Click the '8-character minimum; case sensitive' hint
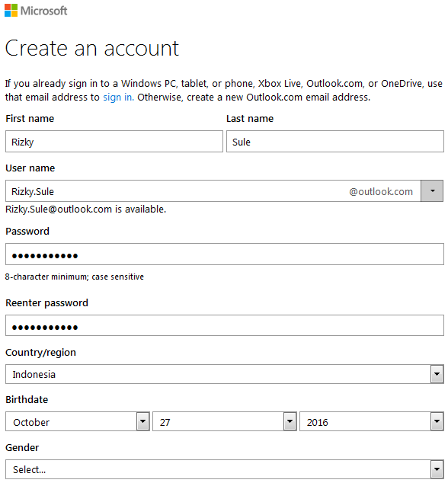This screenshot has height=483, width=448. 75,277
